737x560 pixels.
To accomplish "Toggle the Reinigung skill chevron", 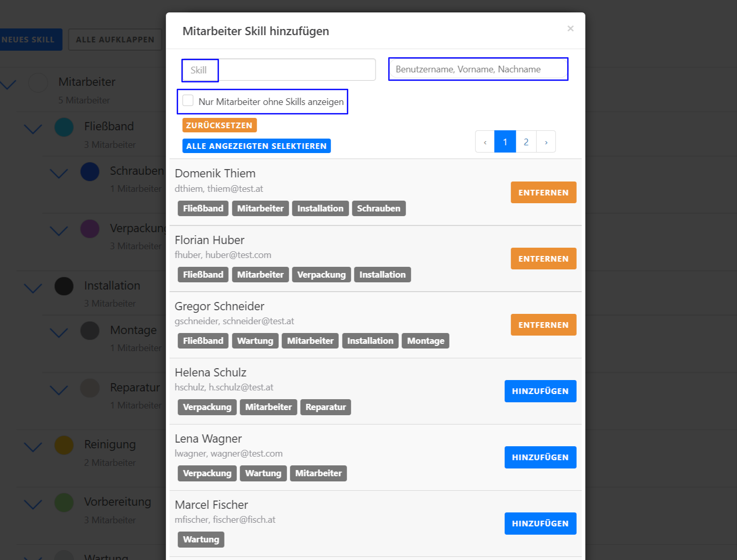I will (x=33, y=446).
